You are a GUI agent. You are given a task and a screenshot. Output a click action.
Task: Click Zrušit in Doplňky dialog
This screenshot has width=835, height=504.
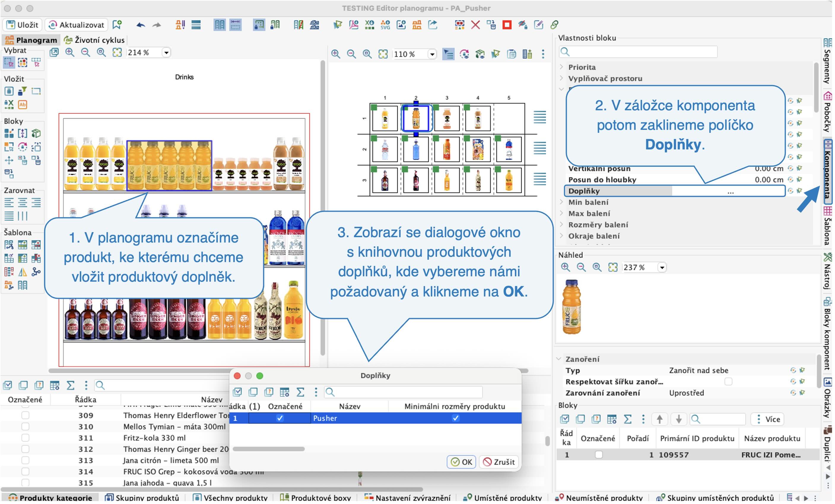(499, 462)
